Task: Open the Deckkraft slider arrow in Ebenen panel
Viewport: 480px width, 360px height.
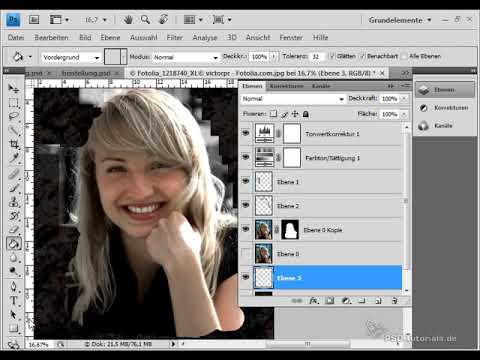Action: tap(404, 99)
